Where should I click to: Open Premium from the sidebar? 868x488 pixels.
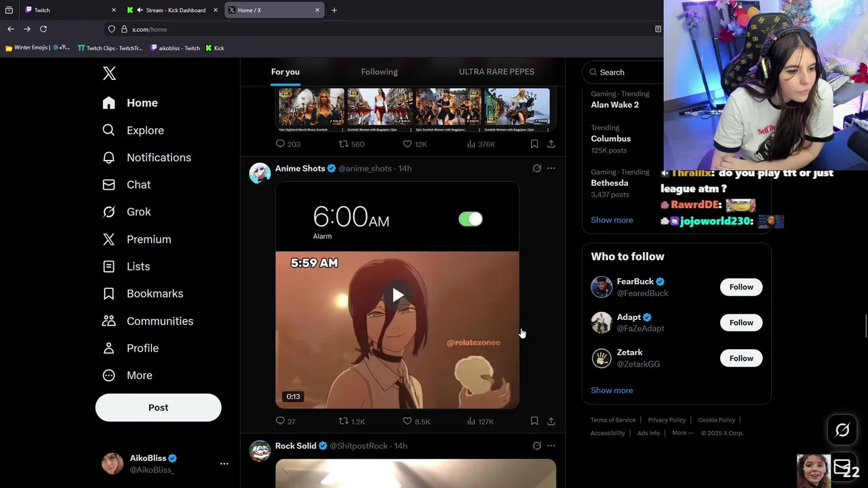point(136,239)
